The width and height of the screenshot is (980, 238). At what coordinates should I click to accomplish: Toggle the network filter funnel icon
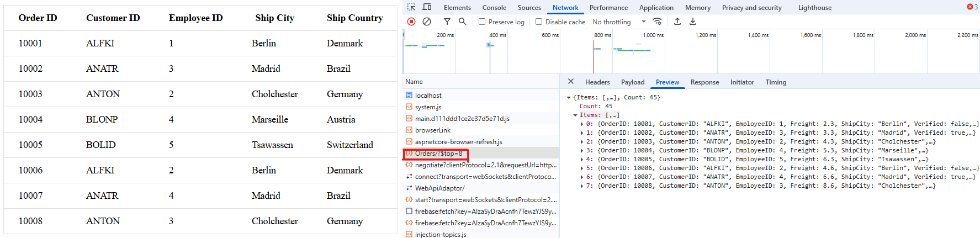447,22
